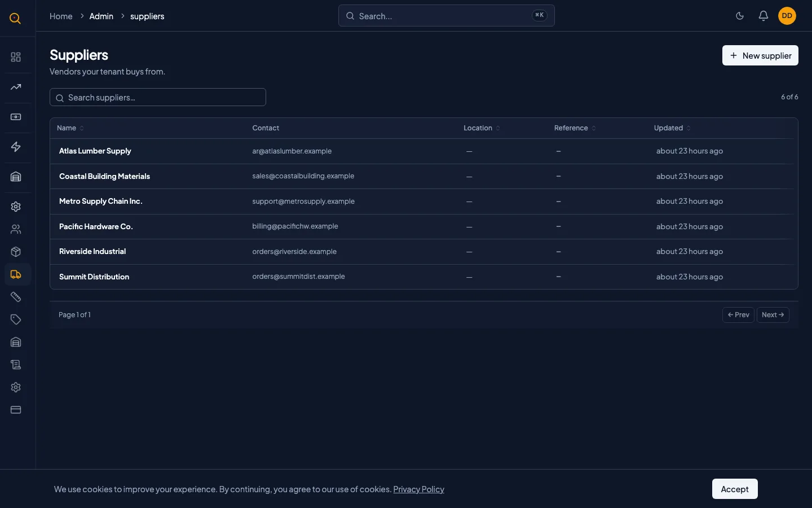Image resolution: width=812 pixels, height=508 pixels.
Task: Click the New supplier button
Action: pos(760,55)
